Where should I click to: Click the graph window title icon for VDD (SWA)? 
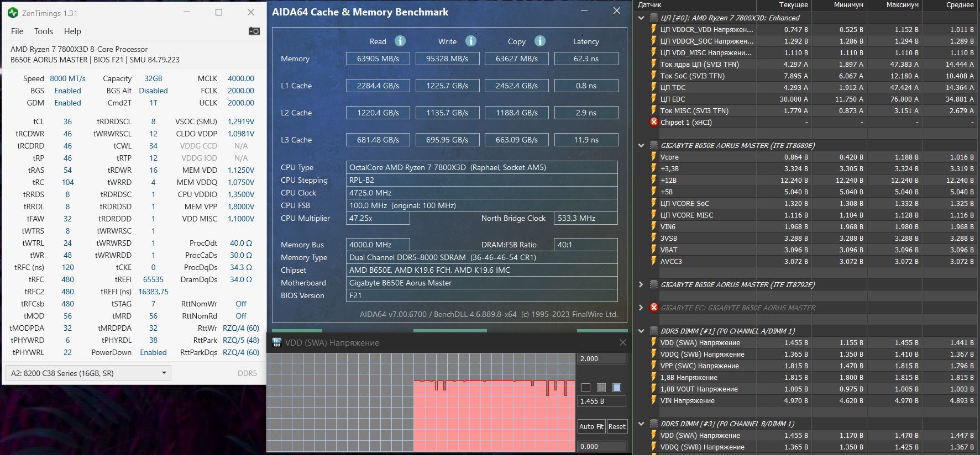click(x=277, y=343)
